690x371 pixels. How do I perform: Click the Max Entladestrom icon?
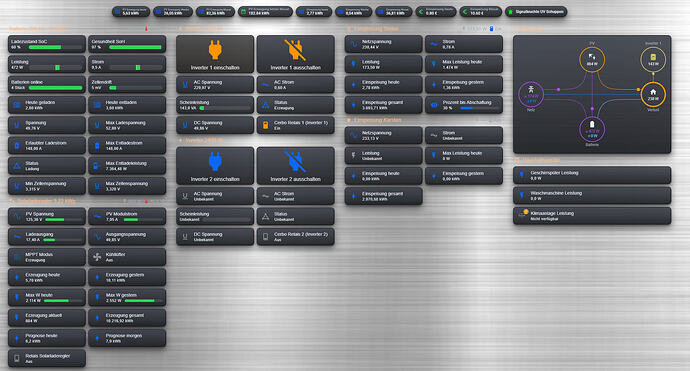pos(97,145)
